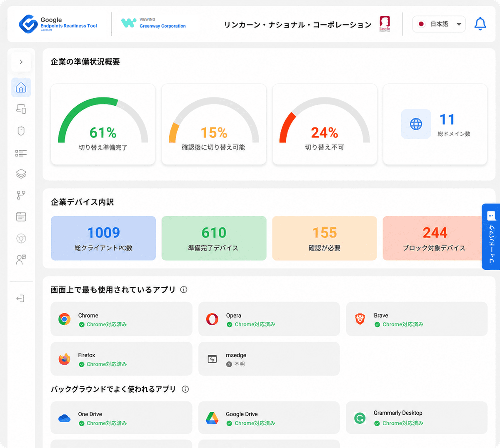Viewport: 500px width, 448px height.
Task: Click the Opera browser icon
Action: click(212, 319)
